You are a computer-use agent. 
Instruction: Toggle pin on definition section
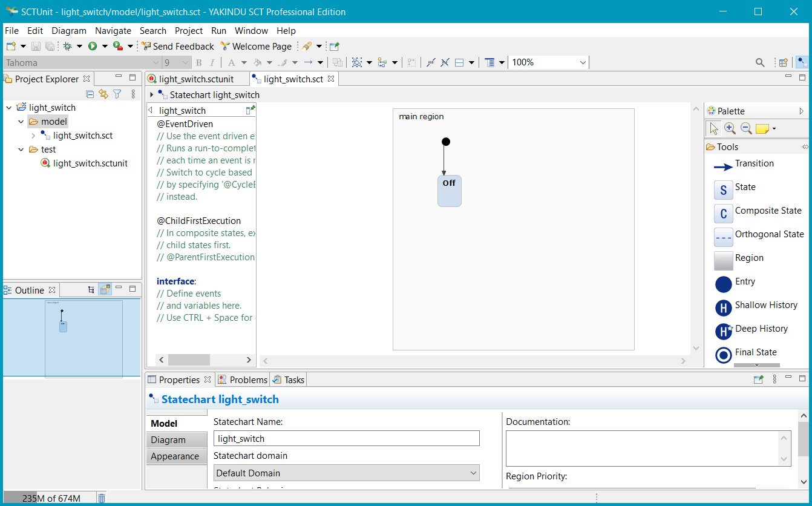(250, 110)
